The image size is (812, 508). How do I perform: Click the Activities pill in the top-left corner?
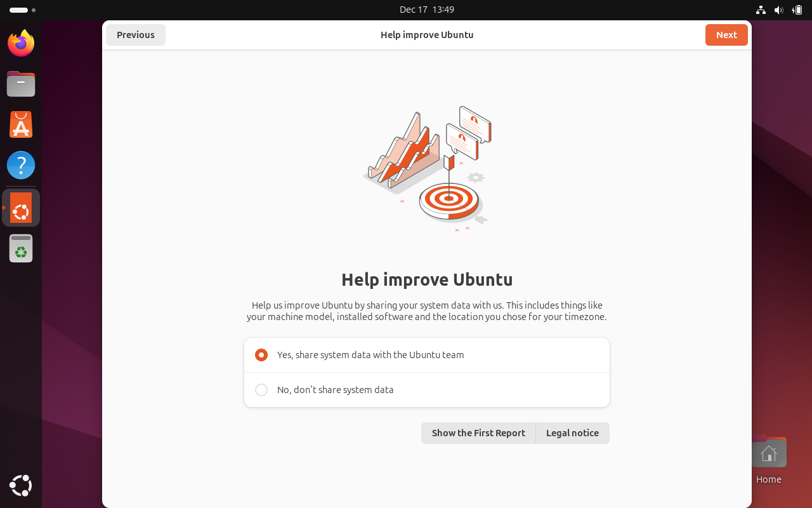pyautogui.click(x=17, y=10)
